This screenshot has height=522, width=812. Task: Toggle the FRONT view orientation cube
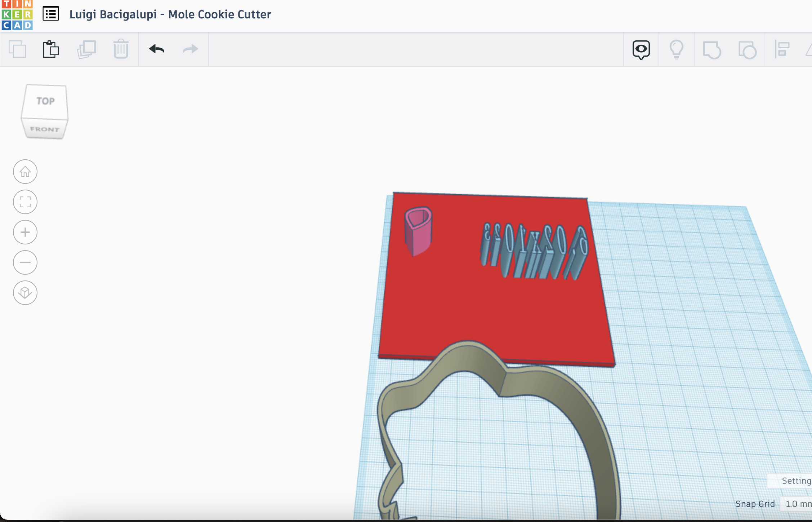44,129
